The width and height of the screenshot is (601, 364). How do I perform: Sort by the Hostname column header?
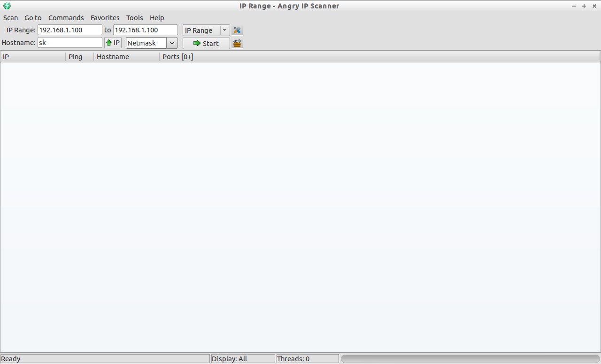click(x=127, y=57)
